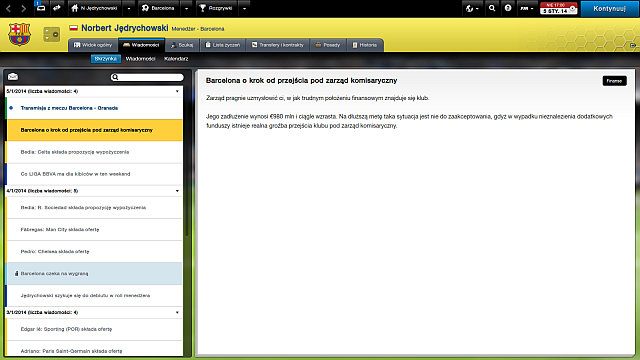
Task: Open the Rozgrywki competitions button
Action: pyautogui.click(x=216, y=8)
